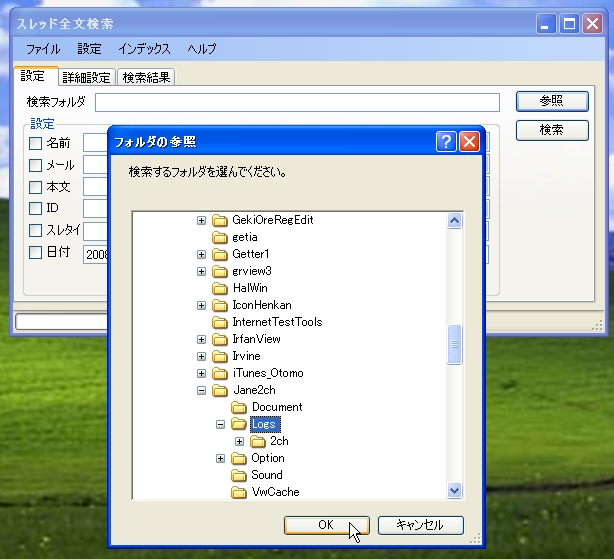The image size is (614, 559).
Task: Collapse the Jane2ch tree node
Action: 201,390
